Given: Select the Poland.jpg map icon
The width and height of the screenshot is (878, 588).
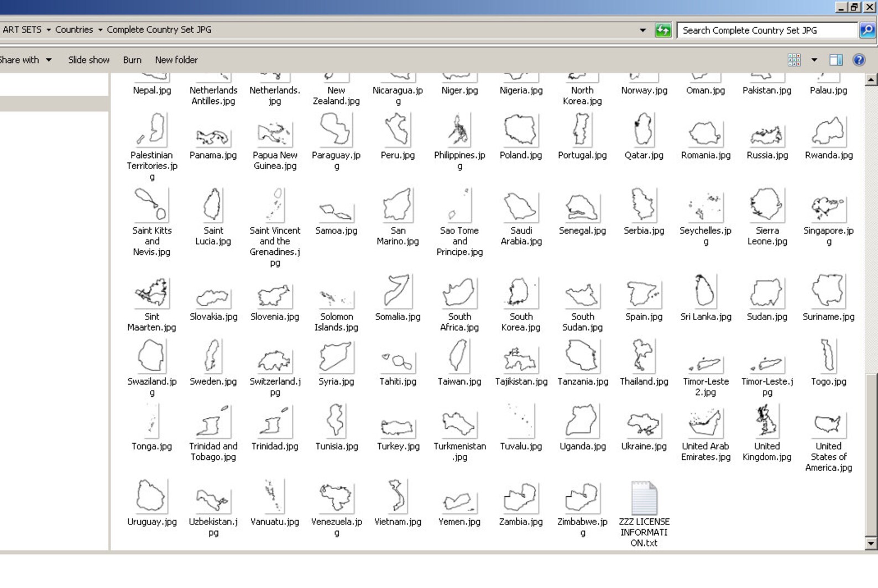Looking at the screenshot, I should point(520,130).
